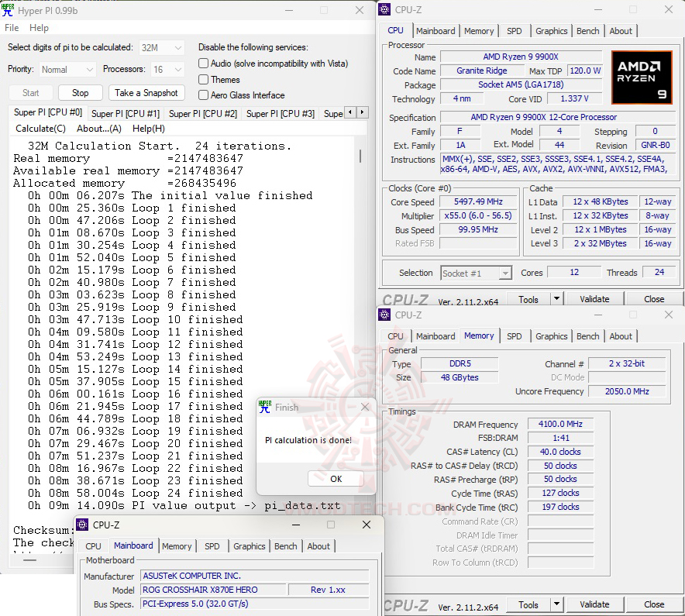Click OK in the Finish dialog
The width and height of the screenshot is (685, 616).
336,479
